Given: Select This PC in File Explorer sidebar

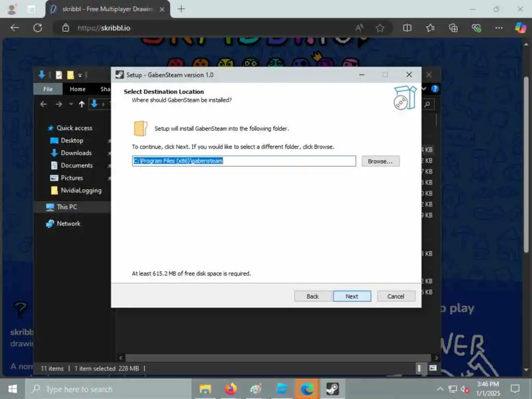Looking at the screenshot, I should click(67, 207).
